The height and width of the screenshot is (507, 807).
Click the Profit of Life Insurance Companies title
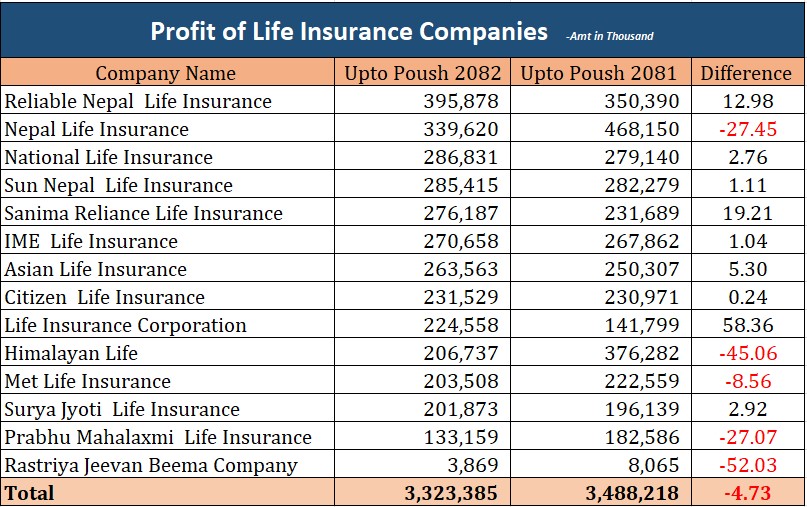pyautogui.click(x=349, y=31)
